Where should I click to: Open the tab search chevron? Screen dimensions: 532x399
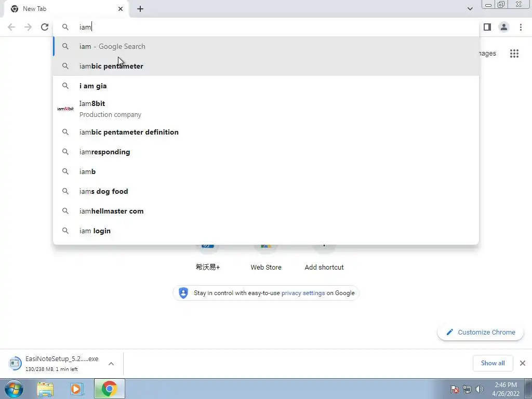tap(470, 9)
